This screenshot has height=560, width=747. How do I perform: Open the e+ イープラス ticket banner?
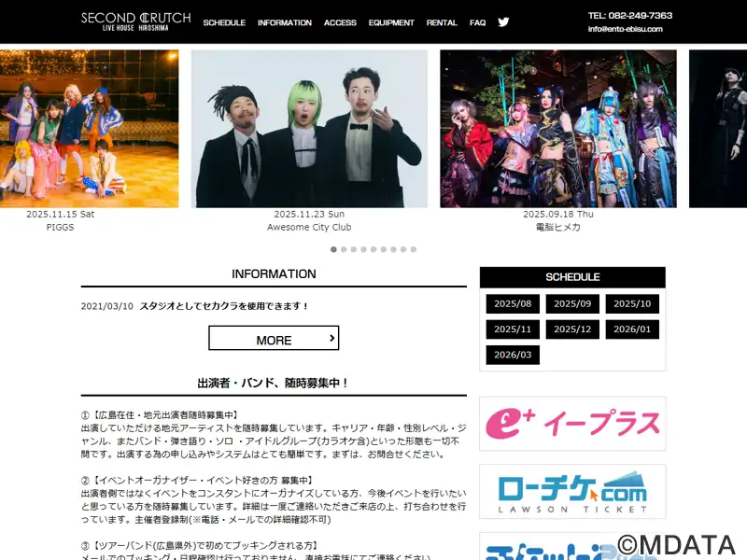(572, 424)
